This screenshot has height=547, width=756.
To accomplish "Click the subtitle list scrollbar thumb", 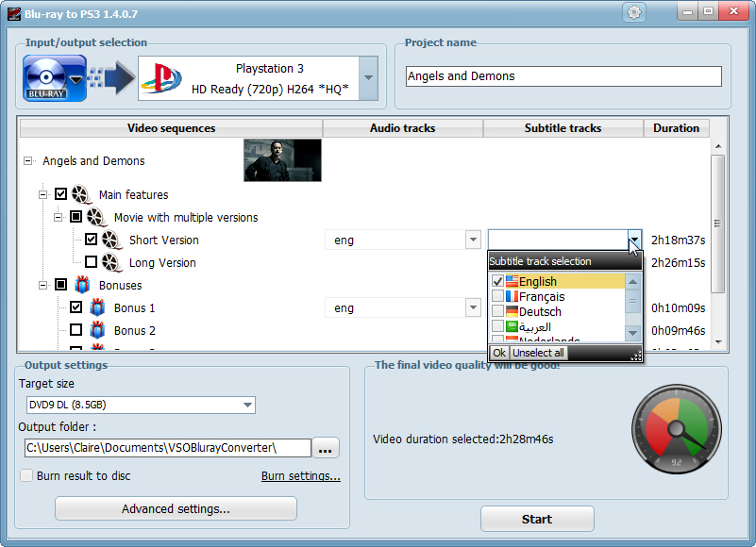I will [x=633, y=301].
